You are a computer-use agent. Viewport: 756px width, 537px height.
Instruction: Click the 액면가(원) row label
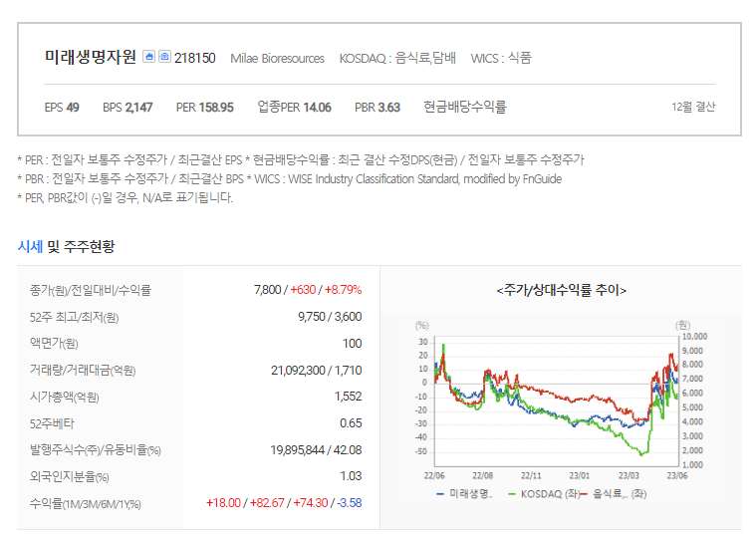pos(54,343)
